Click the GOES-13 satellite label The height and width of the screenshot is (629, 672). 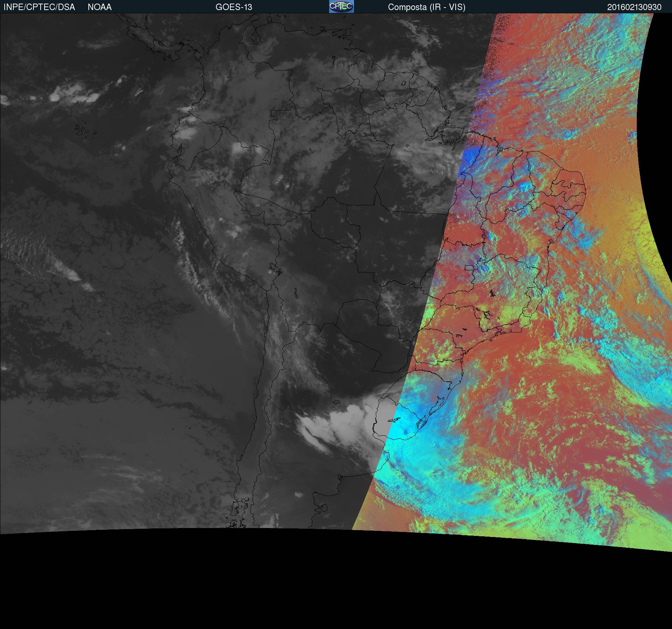234,7
